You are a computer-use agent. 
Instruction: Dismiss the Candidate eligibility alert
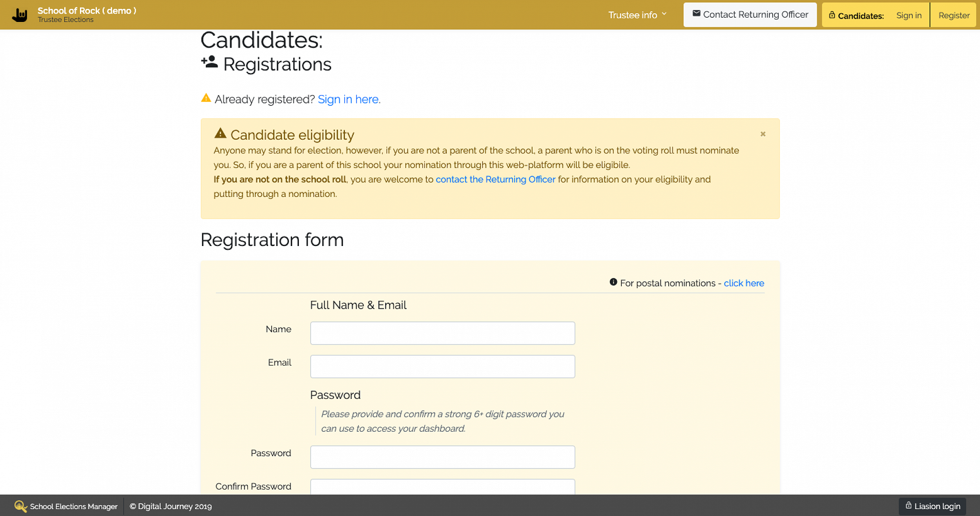click(763, 134)
